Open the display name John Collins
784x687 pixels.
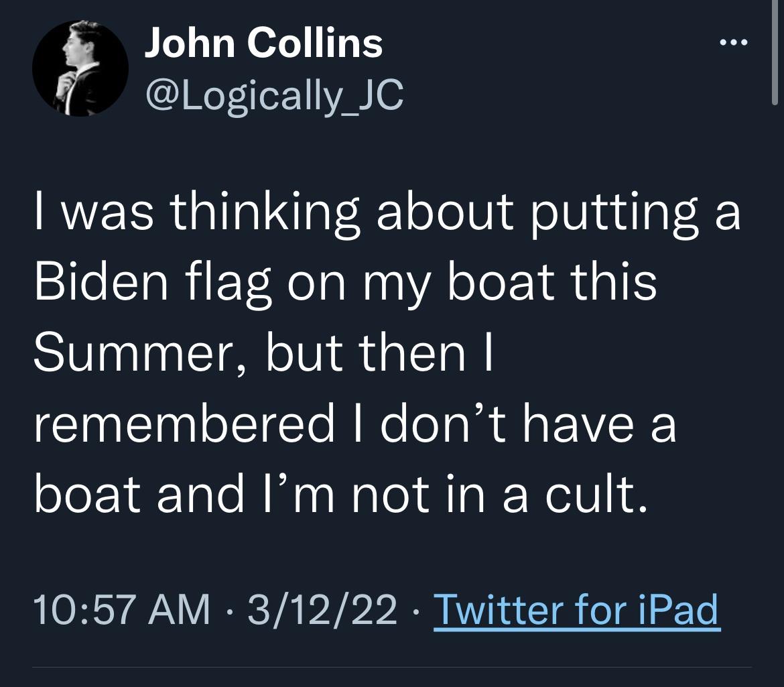click(x=263, y=43)
